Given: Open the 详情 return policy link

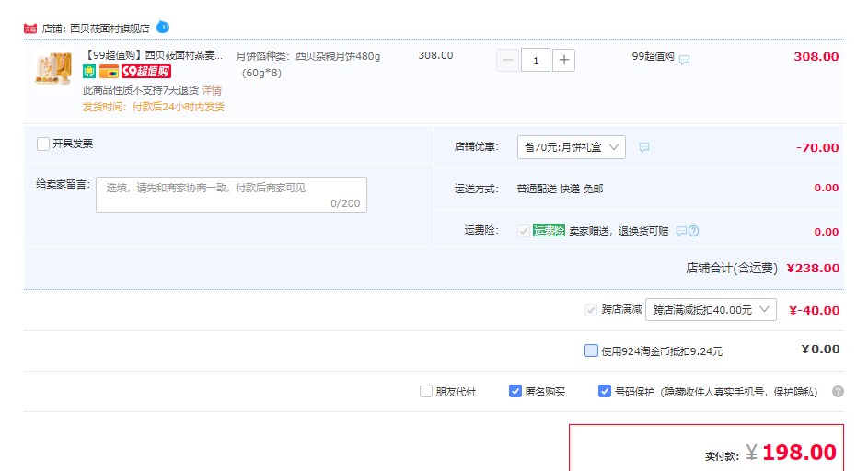Looking at the screenshot, I should tap(212, 90).
